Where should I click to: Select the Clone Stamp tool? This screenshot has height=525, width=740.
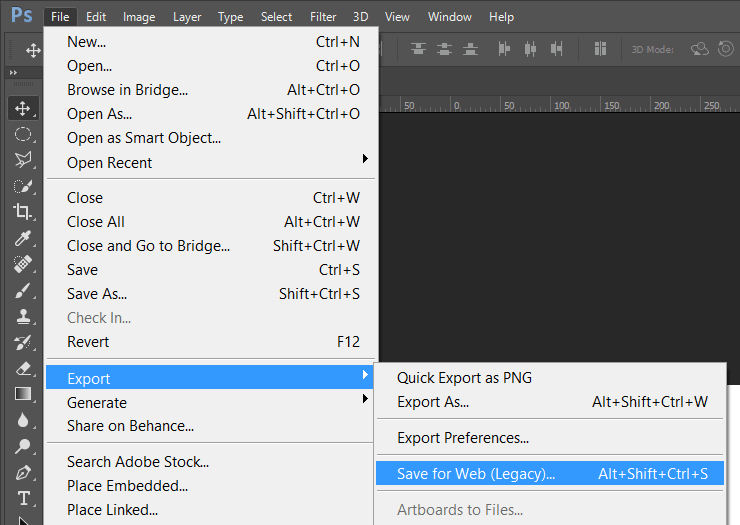click(x=23, y=316)
